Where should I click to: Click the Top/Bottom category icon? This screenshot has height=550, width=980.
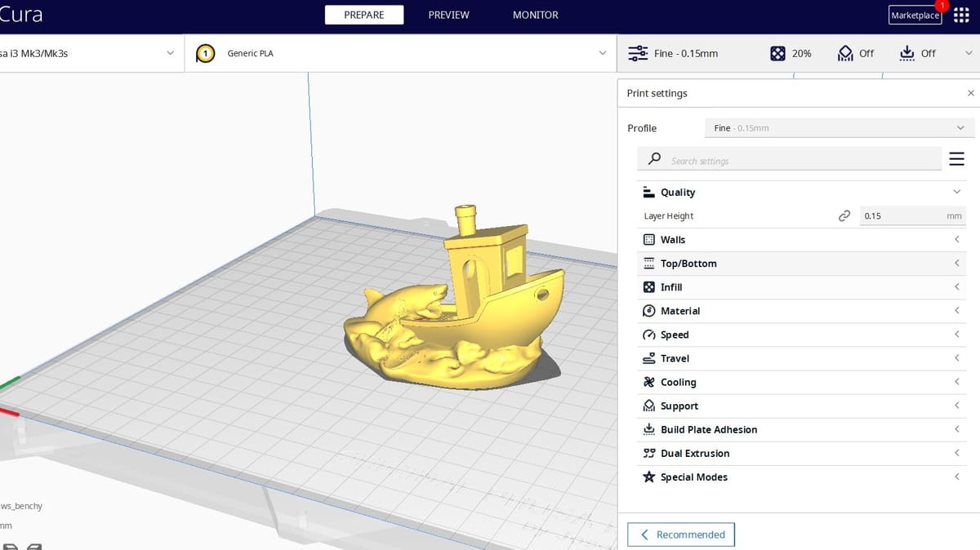coord(649,264)
